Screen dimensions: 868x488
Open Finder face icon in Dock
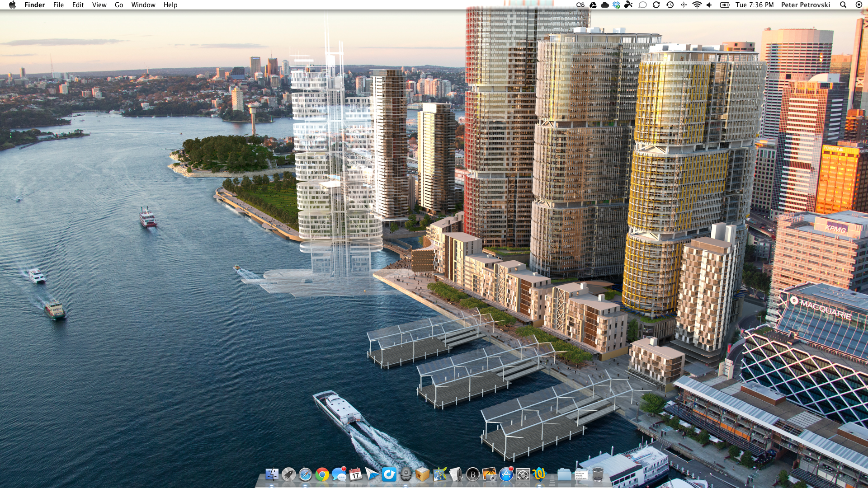click(272, 474)
